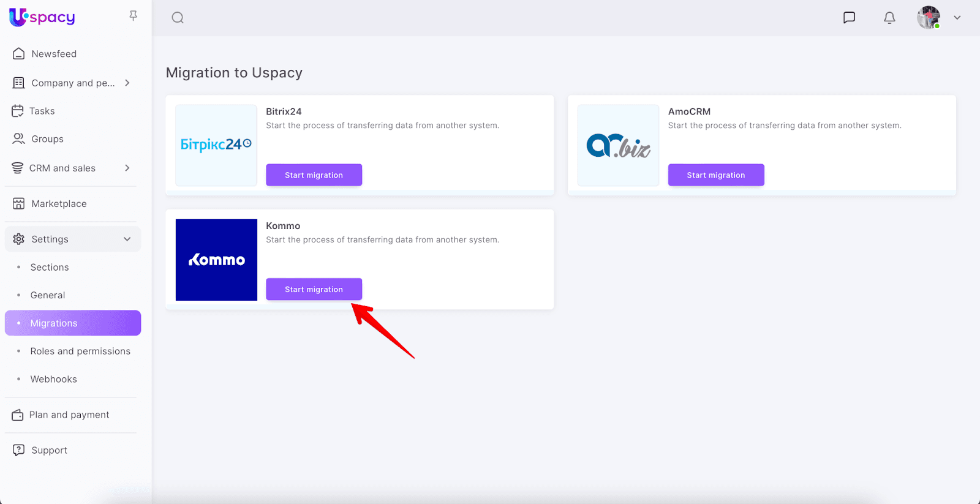Open Roles and permissions settings

(80, 352)
